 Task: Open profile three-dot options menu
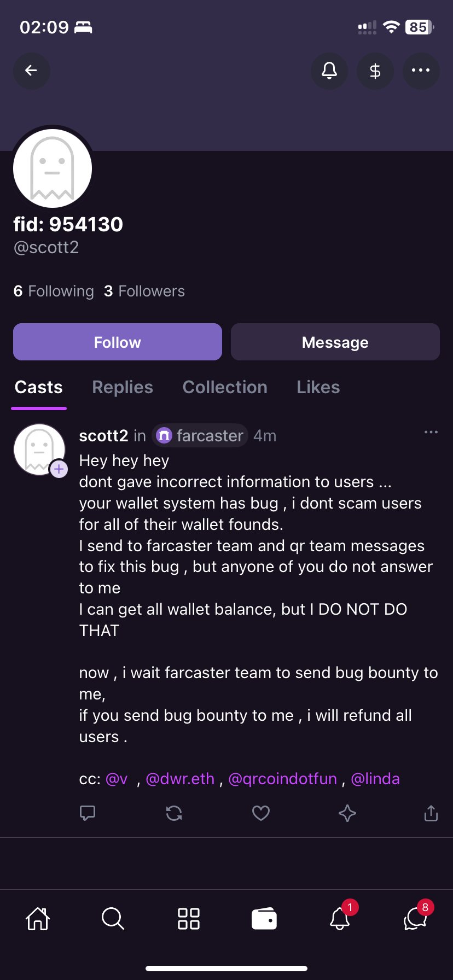point(421,71)
